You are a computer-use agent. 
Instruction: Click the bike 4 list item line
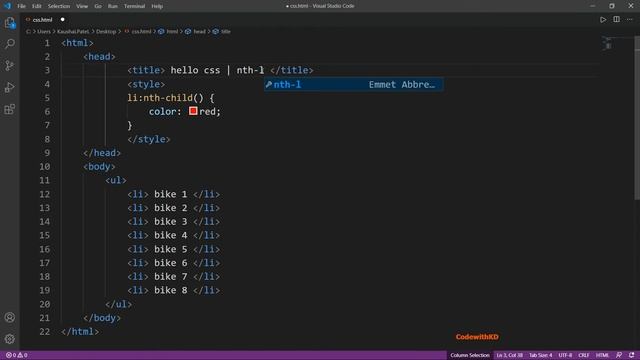[173, 236]
